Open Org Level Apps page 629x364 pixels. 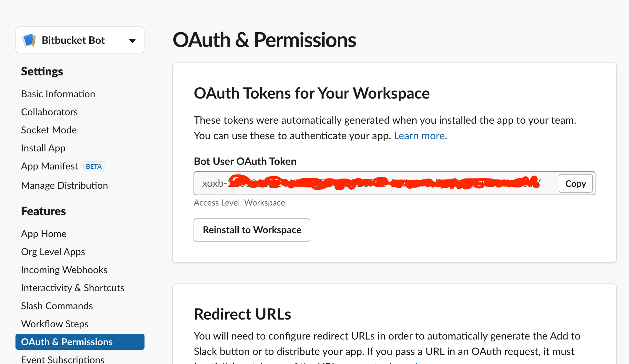[53, 252]
